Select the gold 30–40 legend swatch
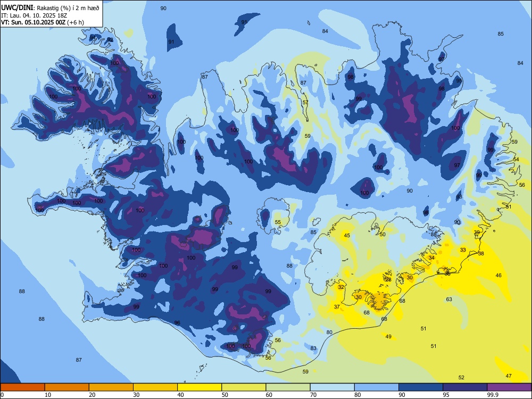The height and width of the screenshot is (399, 532). pos(155,387)
